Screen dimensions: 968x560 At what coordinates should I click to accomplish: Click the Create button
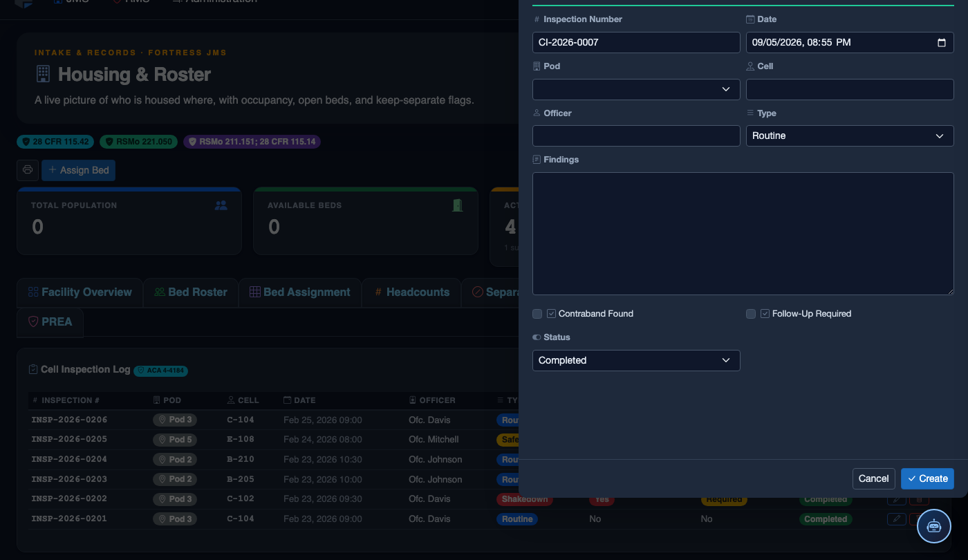pos(927,478)
